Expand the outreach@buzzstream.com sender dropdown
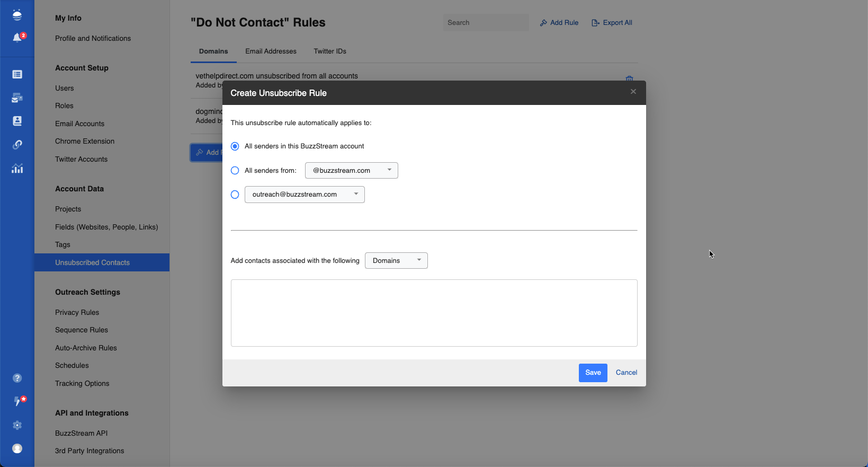 (x=305, y=195)
